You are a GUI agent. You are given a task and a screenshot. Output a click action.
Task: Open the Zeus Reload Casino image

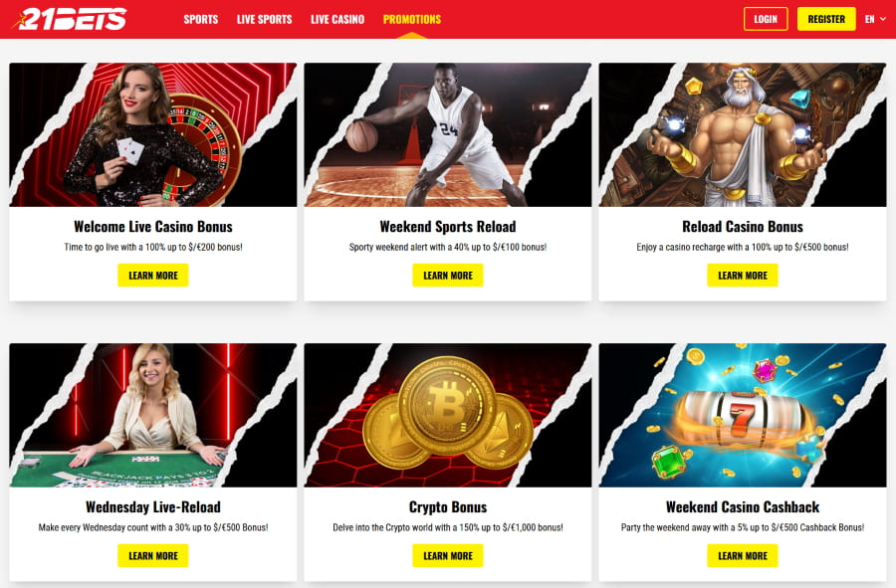pyautogui.click(x=743, y=134)
